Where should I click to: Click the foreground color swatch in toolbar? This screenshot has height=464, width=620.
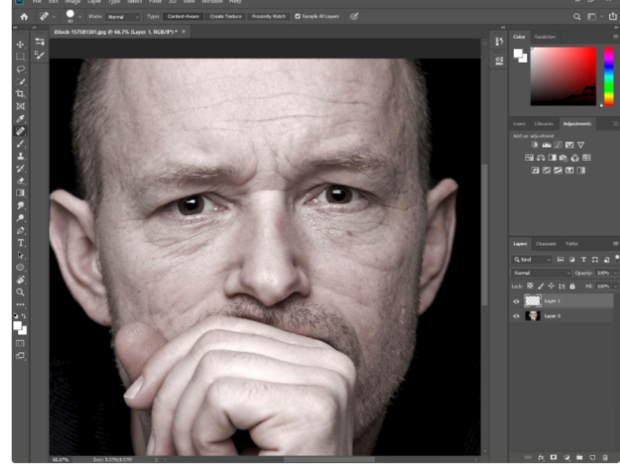pos(17,326)
